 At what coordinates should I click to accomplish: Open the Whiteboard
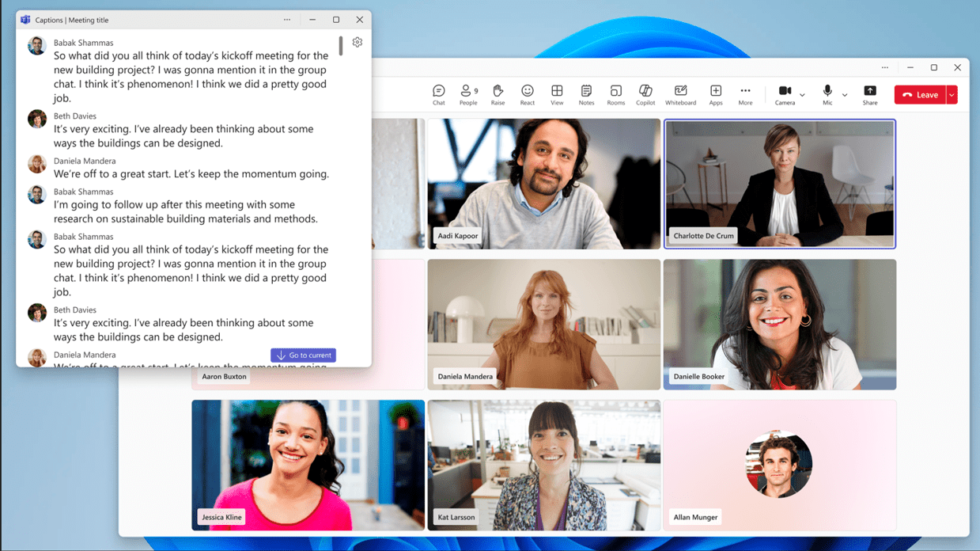[x=680, y=95]
